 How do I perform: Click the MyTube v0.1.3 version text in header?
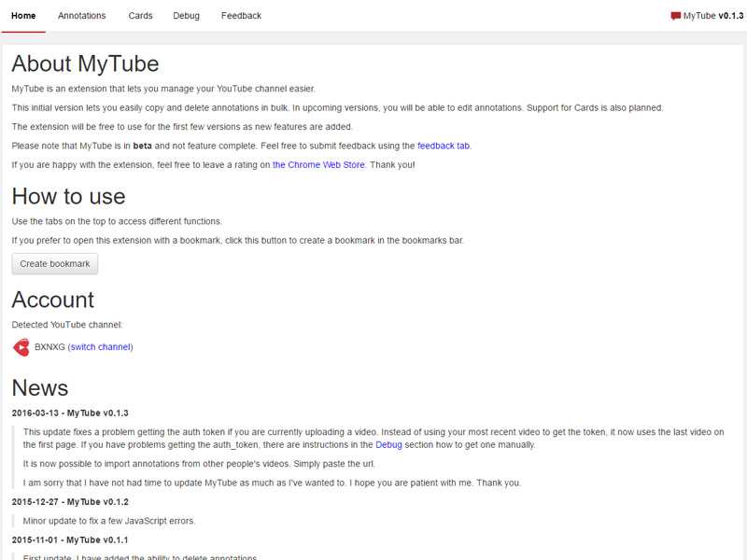(713, 16)
